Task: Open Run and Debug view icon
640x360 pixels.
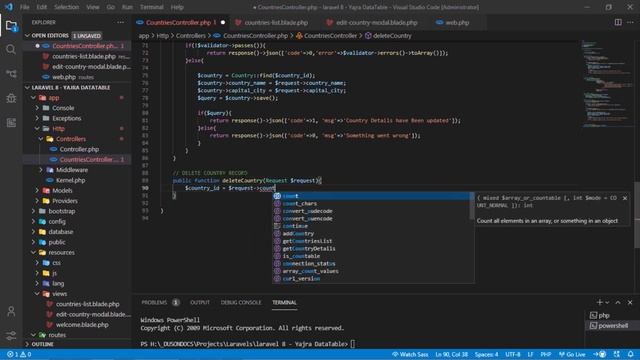Action: tap(11, 98)
